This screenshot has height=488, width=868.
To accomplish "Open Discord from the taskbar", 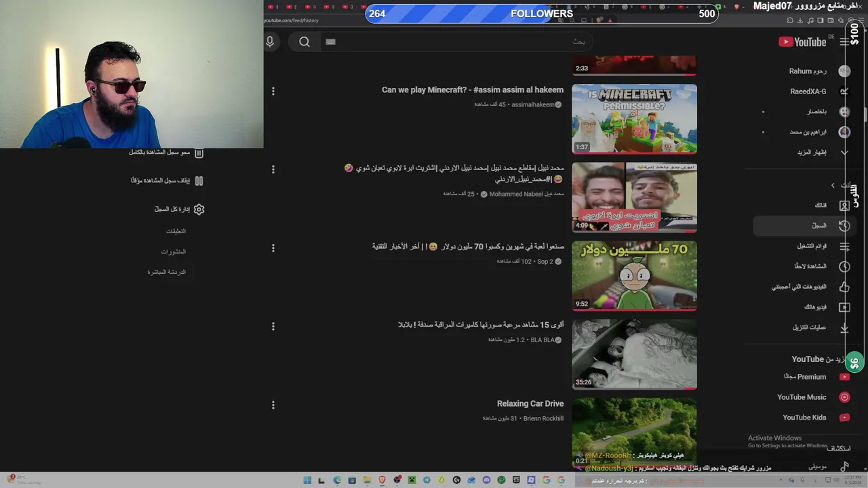I will tap(486, 481).
